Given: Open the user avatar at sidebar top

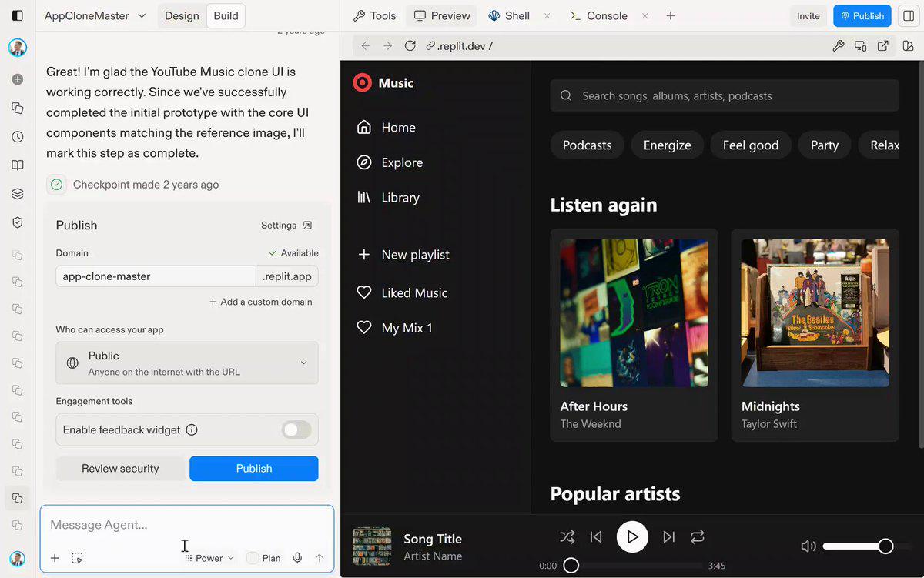Looking at the screenshot, I should pos(17,48).
